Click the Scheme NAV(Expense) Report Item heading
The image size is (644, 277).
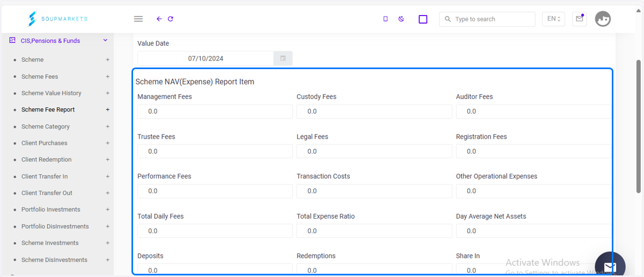pyautogui.click(x=195, y=82)
